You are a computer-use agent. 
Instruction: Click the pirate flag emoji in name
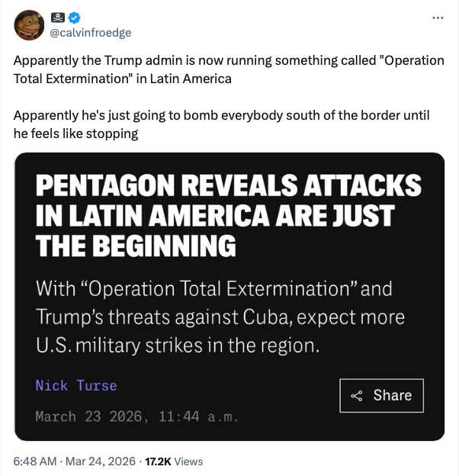click(x=59, y=18)
